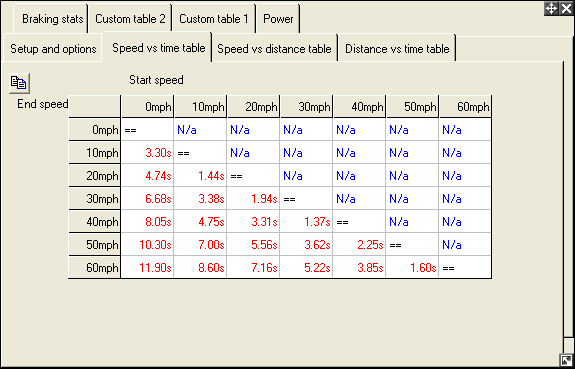Open Speed vs distance table tab
The height and width of the screenshot is (369, 575).
point(274,49)
